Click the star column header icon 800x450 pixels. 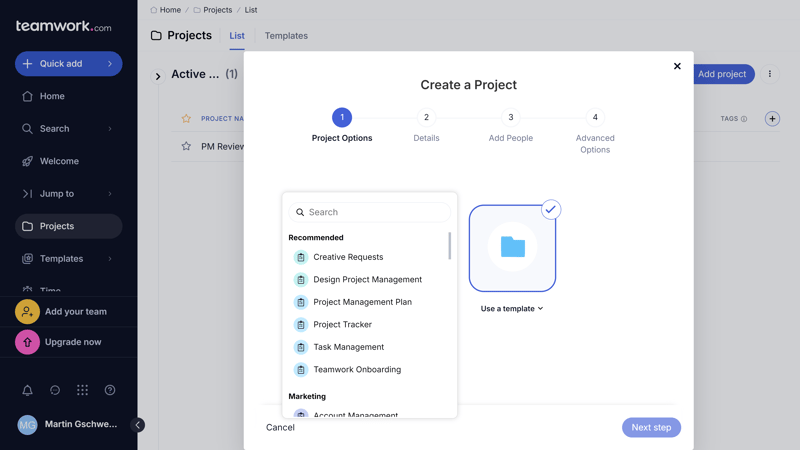(x=186, y=118)
